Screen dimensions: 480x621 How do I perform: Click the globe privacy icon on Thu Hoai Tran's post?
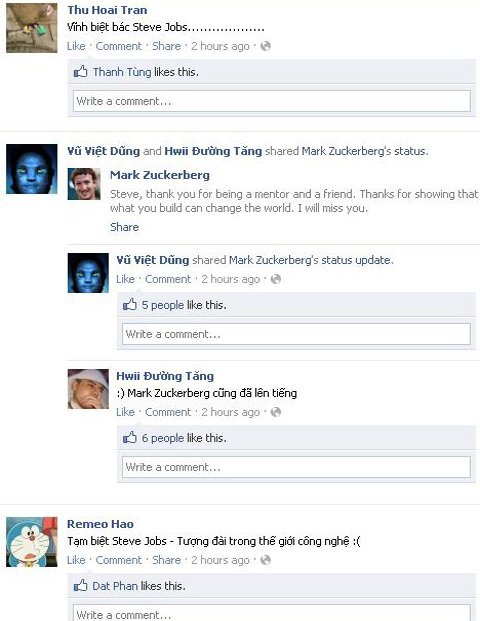pyautogui.click(x=265, y=46)
